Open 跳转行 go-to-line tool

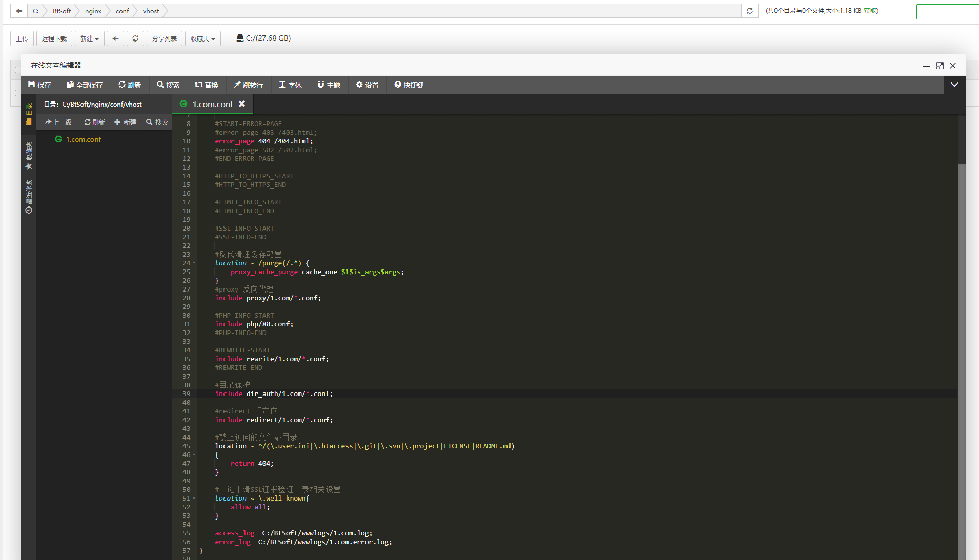tap(249, 85)
